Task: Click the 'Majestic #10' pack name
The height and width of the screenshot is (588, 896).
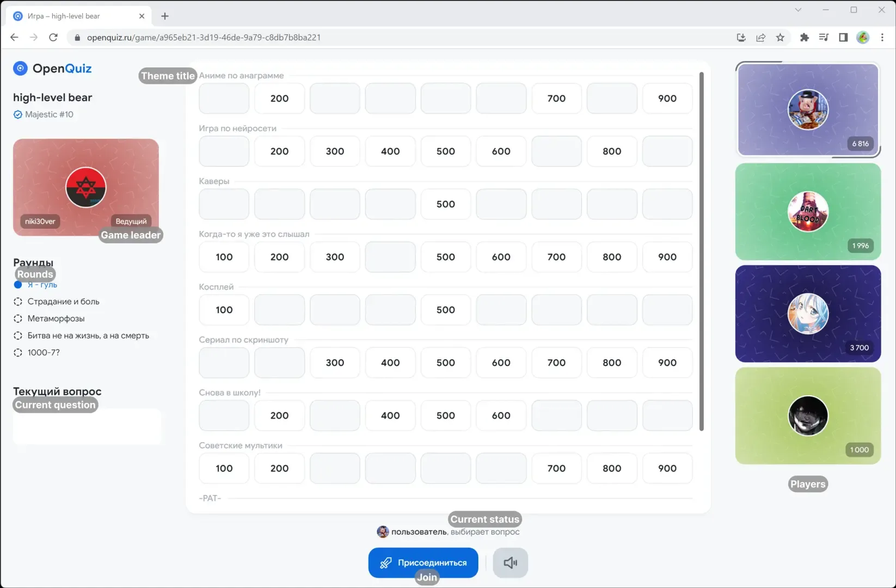Action: click(x=49, y=114)
